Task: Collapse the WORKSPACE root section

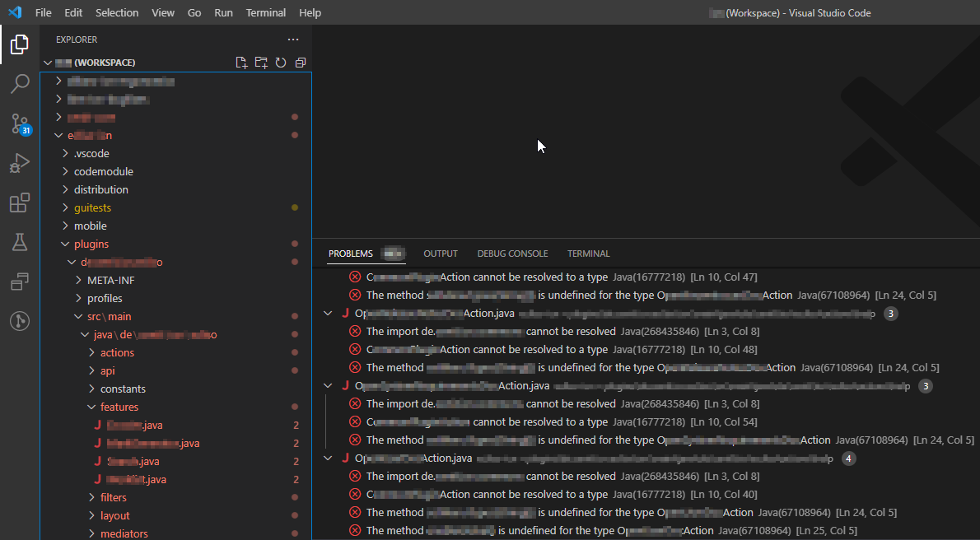Action: (175, 63)
